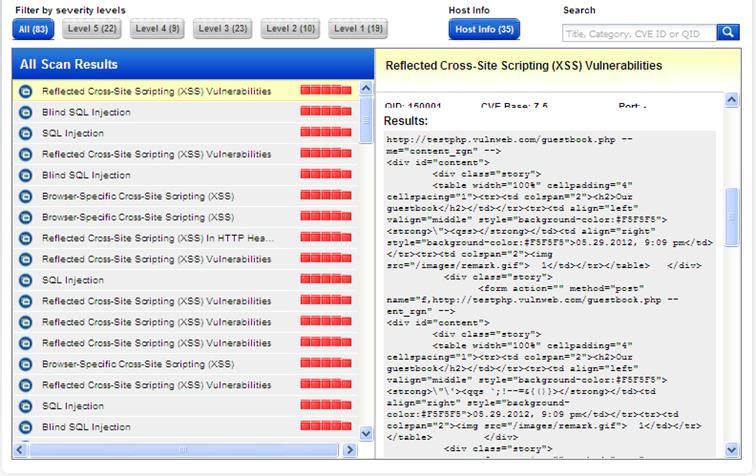Focus the Title, Category, CVE ID search field
756x476 pixels.
click(639, 32)
